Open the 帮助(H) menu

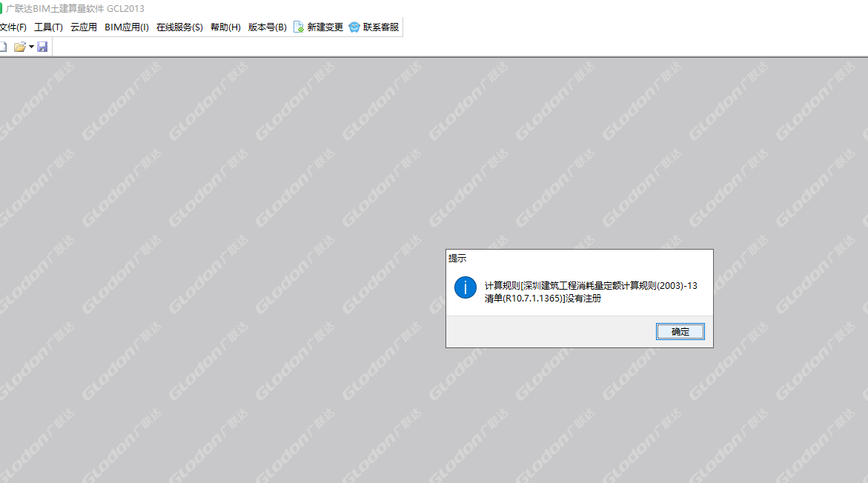(225, 27)
